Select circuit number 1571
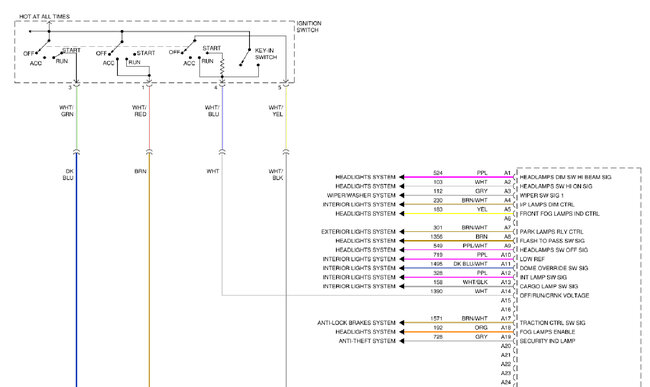650x387 pixels. pos(437,319)
